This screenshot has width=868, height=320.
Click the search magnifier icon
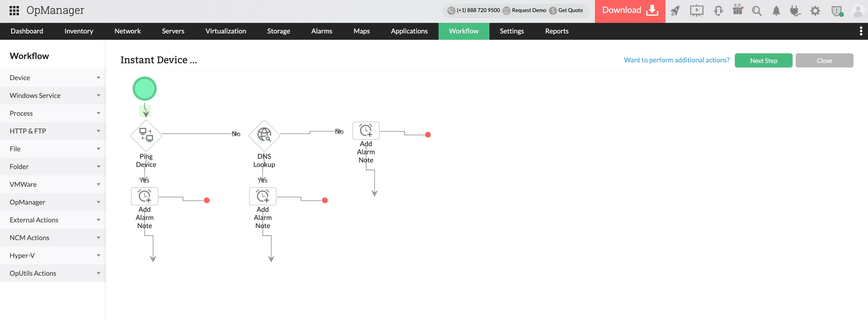pos(757,11)
